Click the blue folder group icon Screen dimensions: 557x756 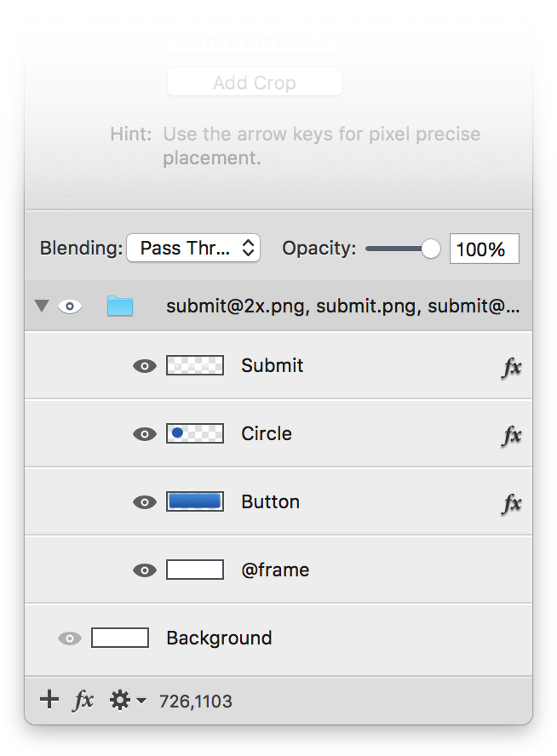(120, 306)
